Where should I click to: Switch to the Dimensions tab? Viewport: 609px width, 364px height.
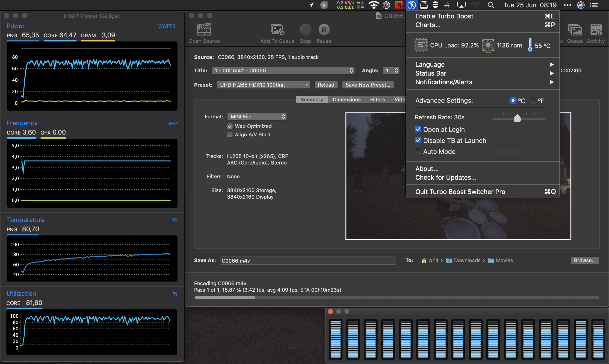point(347,99)
